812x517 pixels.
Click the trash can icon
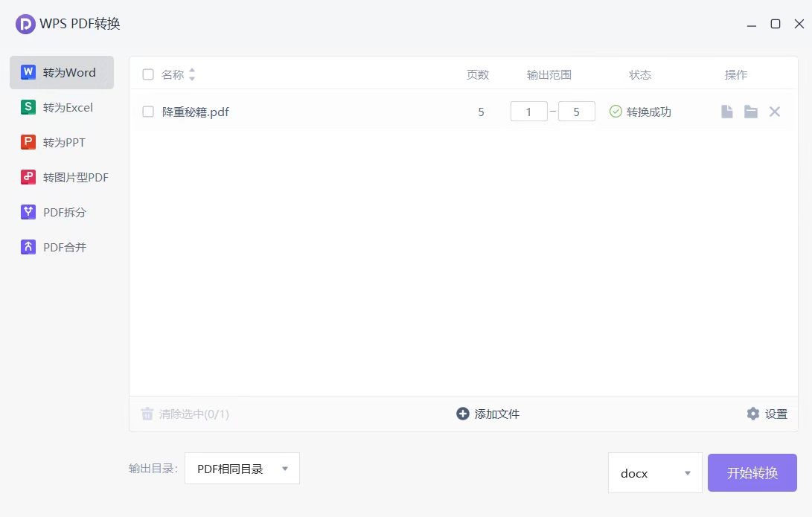147,414
